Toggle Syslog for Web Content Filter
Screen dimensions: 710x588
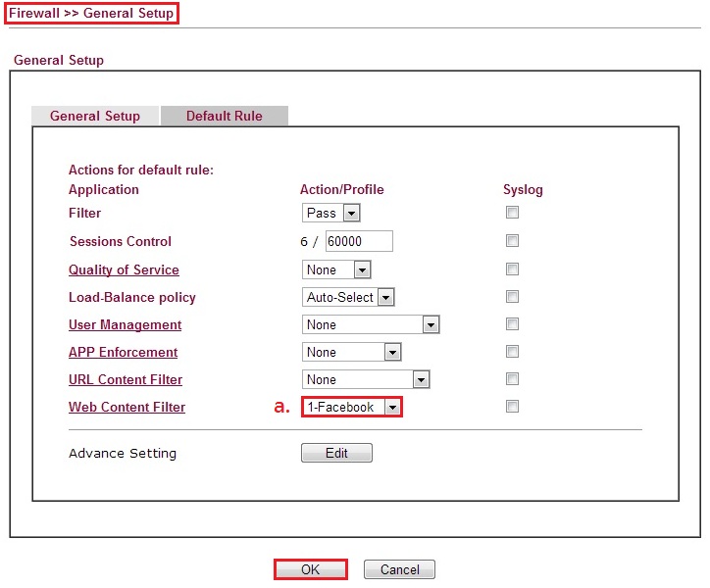pos(512,407)
